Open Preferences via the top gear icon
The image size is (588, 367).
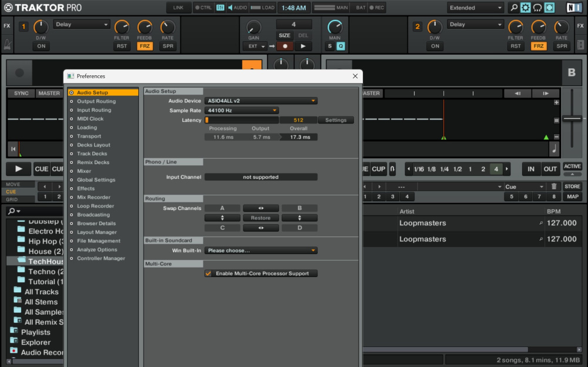[x=525, y=8]
